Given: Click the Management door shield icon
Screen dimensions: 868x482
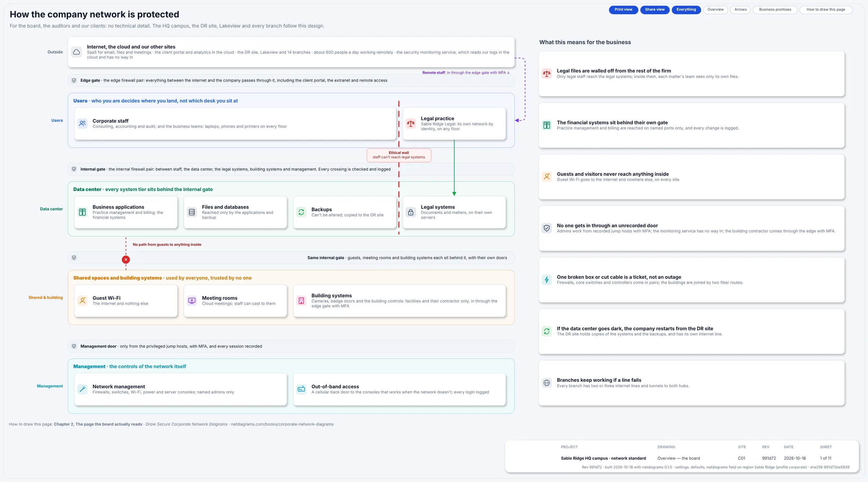Looking at the screenshot, I should point(74,346).
